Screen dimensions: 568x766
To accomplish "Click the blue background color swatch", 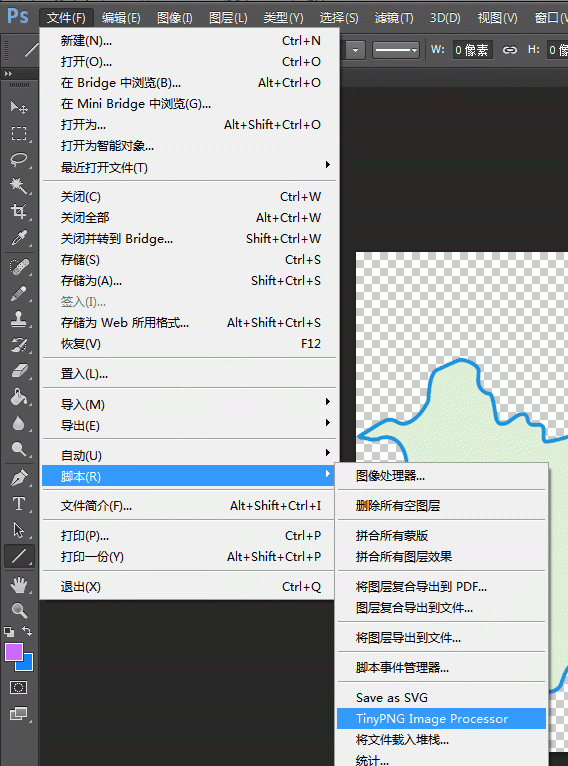I will click(26, 663).
